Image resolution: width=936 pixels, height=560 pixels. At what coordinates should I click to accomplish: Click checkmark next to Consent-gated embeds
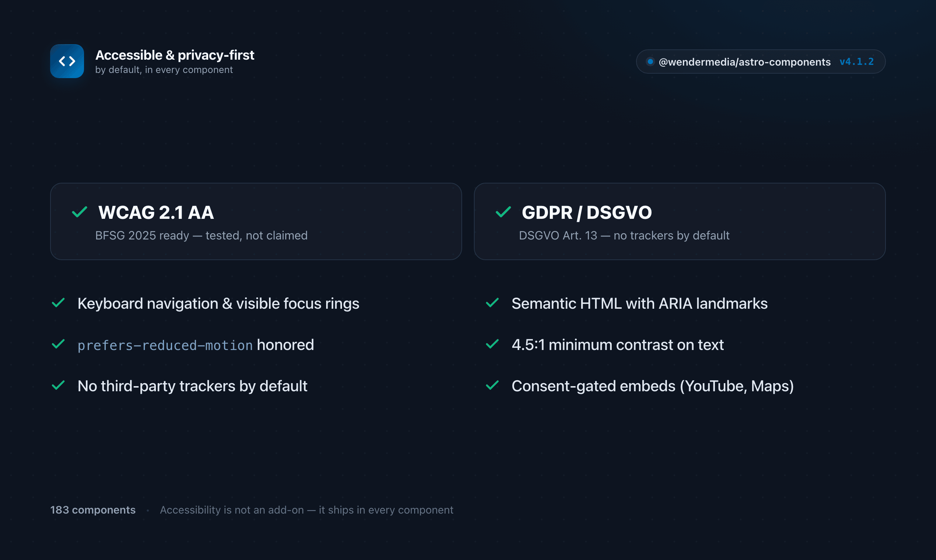pyautogui.click(x=493, y=385)
